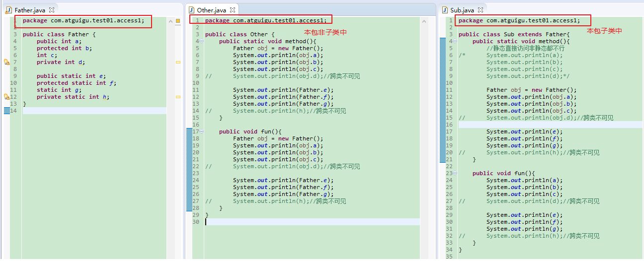Collapse method() fold at line 4 in Other.java
This screenshot has height=261, width=644.
pos(201,42)
